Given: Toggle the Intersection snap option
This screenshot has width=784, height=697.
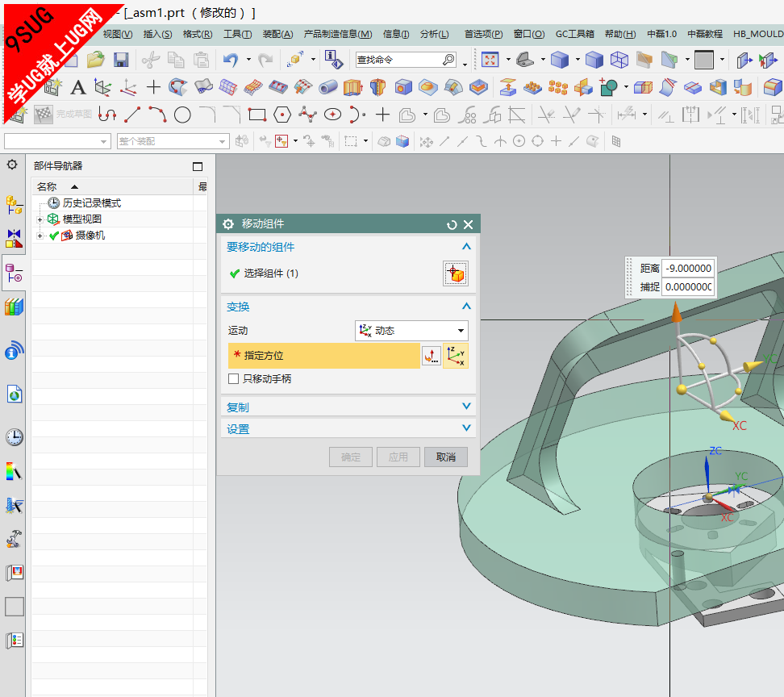Looking at the screenshot, I should click(x=501, y=141).
